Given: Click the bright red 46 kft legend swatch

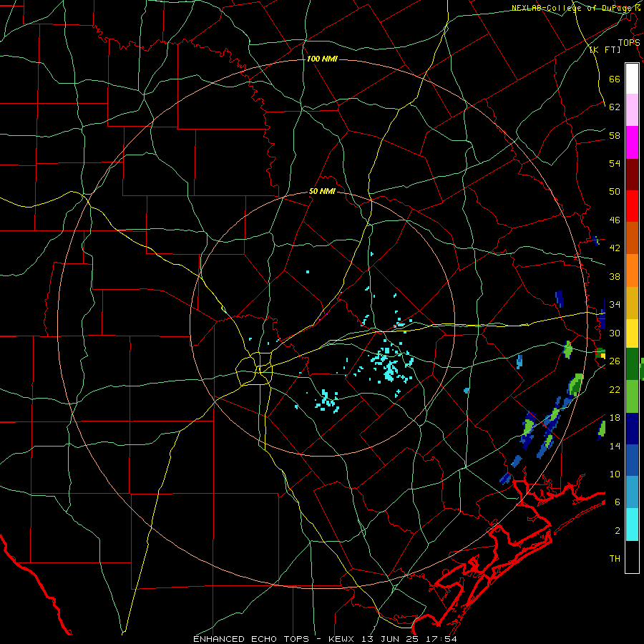Looking at the screenshot, I should [632, 206].
